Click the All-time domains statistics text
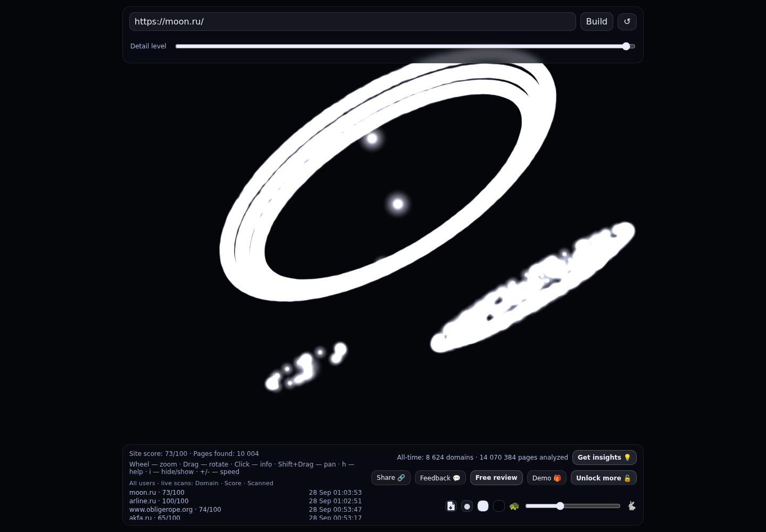 482,458
